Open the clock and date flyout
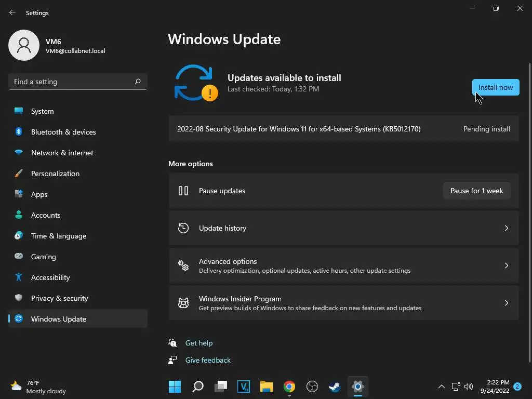The width and height of the screenshot is (532, 399). click(495, 387)
